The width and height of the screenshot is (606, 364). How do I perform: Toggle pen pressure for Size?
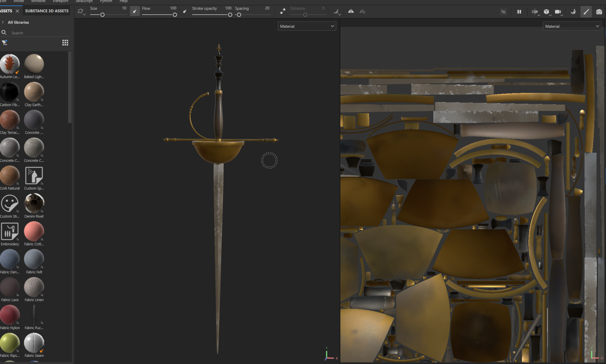(x=135, y=11)
